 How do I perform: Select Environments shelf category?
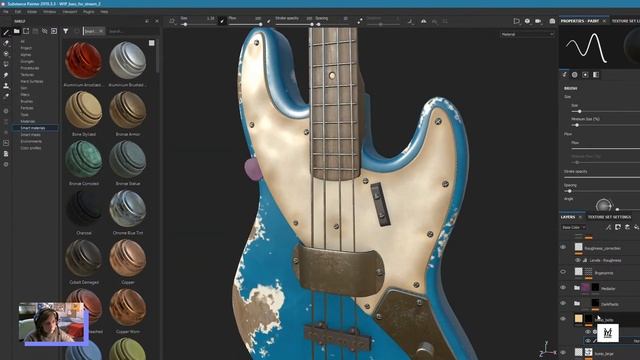[x=31, y=141]
